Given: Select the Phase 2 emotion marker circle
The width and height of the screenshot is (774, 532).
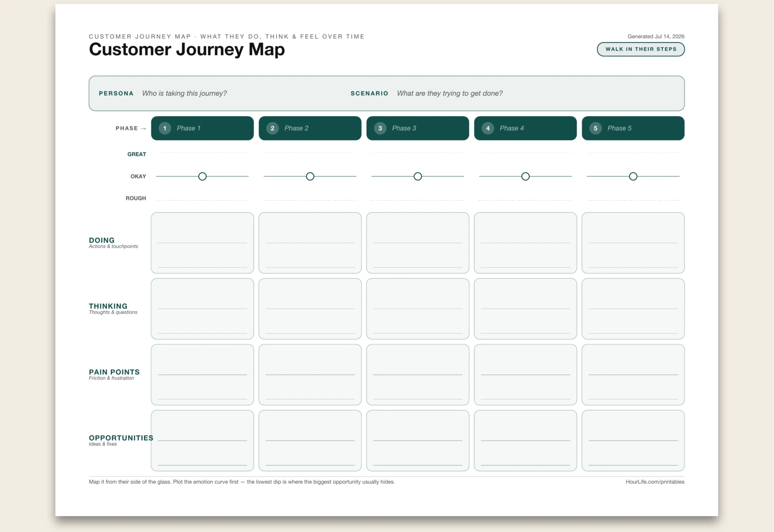Looking at the screenshot, I should (310, 177).
